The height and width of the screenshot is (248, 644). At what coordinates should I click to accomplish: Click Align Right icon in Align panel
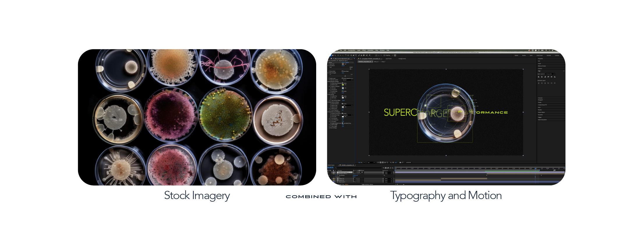coord(545,77)
